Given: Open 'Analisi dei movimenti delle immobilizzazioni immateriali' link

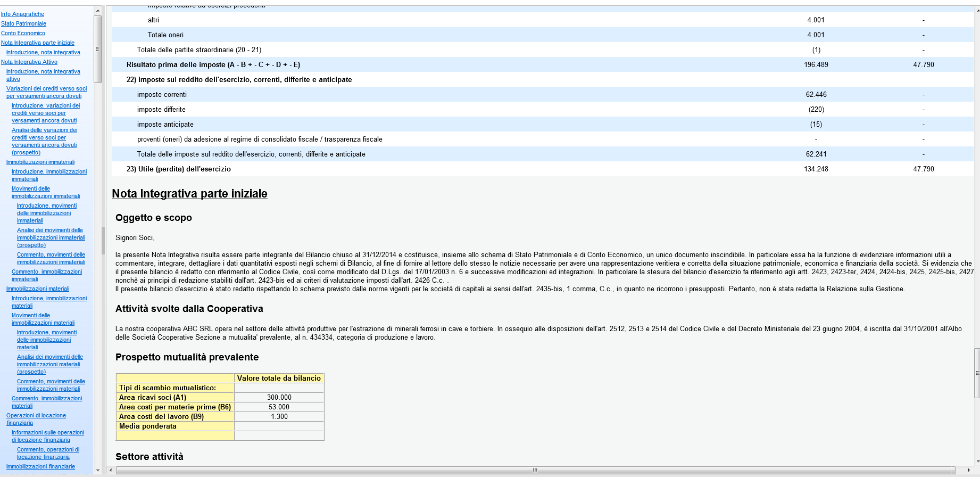Looking at the screenshot, I should click(51, 237).
